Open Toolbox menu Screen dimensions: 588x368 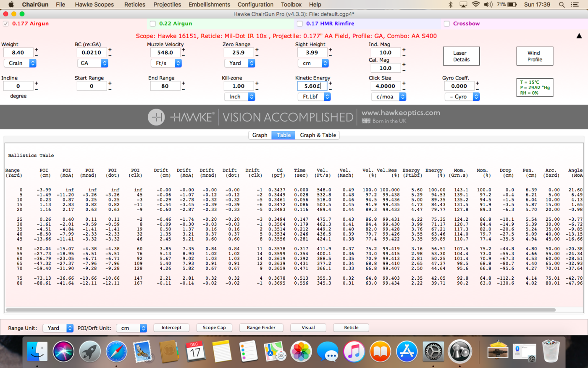[291, 5]
